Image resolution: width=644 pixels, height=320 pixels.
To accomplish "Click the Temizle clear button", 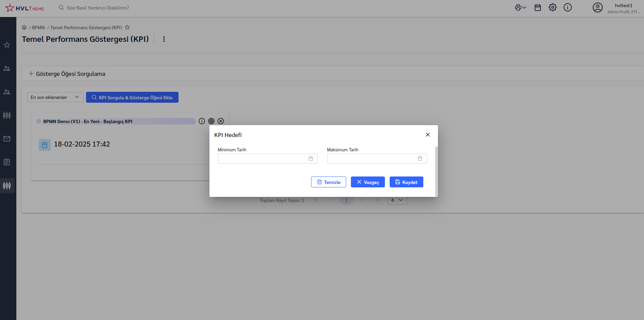I will 328,182.
